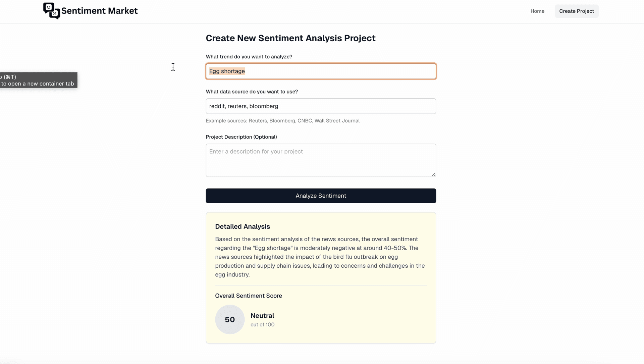Click the Overall Sentiment Score heading
The height and width of the screenshot is (364, 644).
248,296
